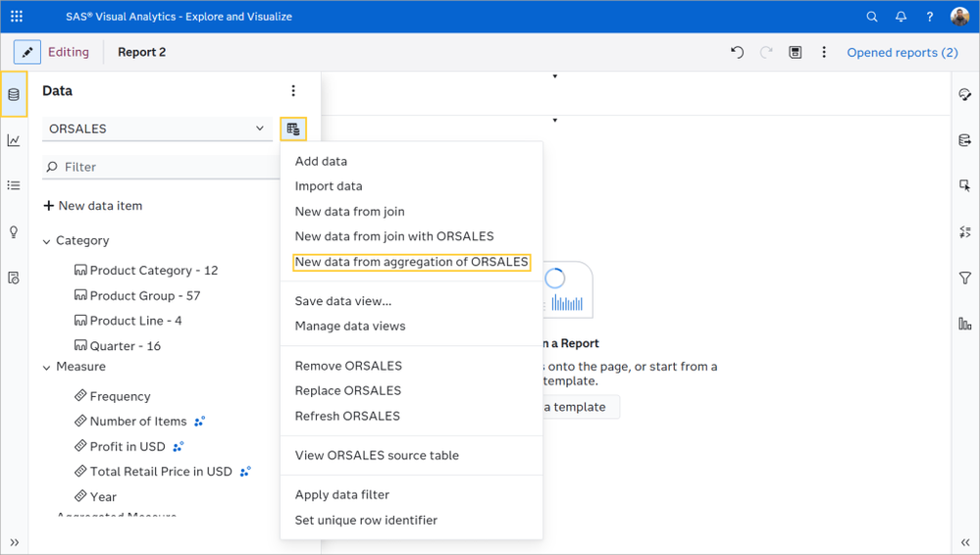Open the Rules pane icon

click(965, 231)
